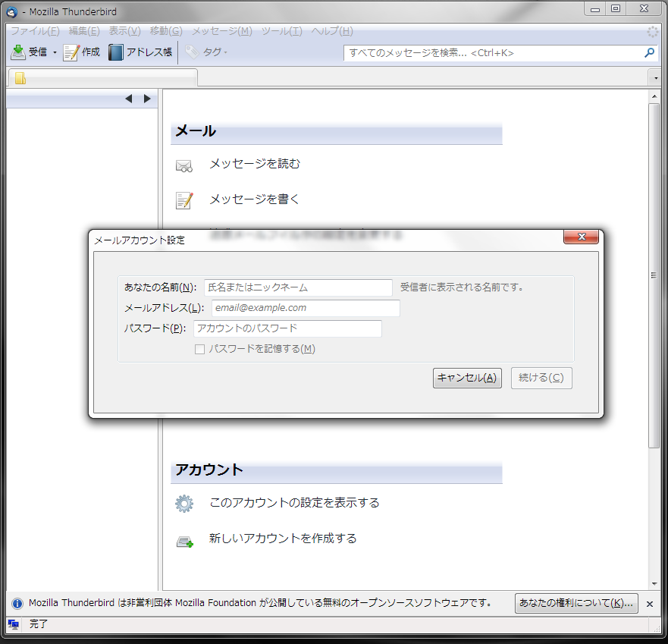Click the キャンセル(A) button
Image resolution: width=668 pixels, height=644 pixels.
pyautogui.click(x=467, y=378)
